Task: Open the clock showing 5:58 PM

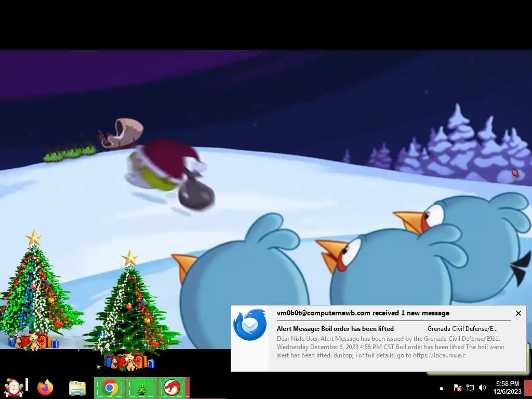Action: (x=507, y=388)
